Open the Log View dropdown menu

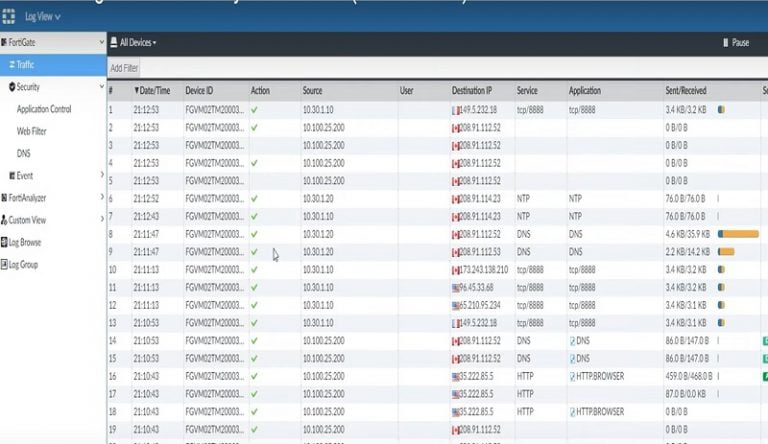click(x=42, y=17)
